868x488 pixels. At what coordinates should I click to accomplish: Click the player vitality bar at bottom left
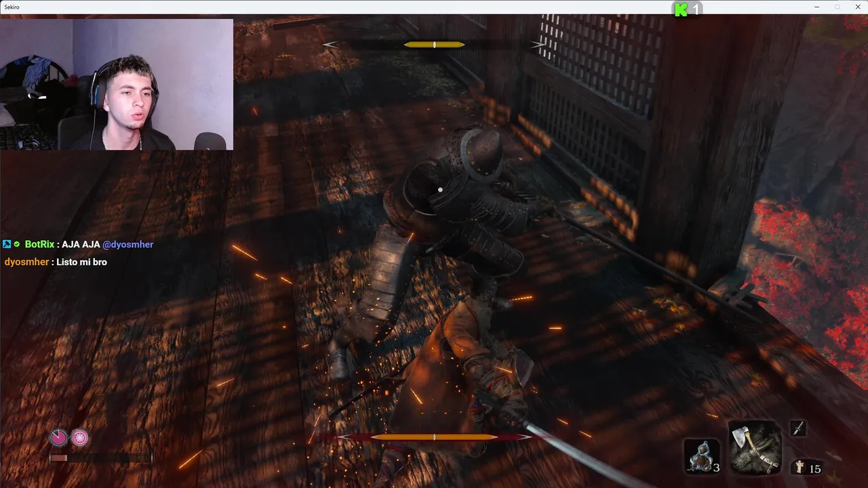100,458
